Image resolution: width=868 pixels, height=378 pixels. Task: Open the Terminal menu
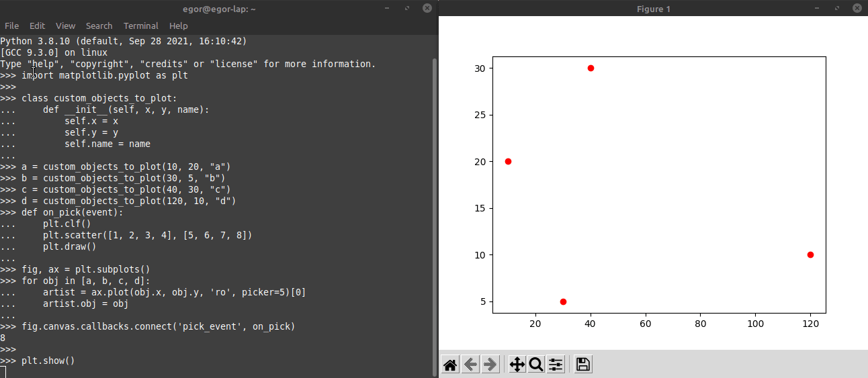click(141, 26)
